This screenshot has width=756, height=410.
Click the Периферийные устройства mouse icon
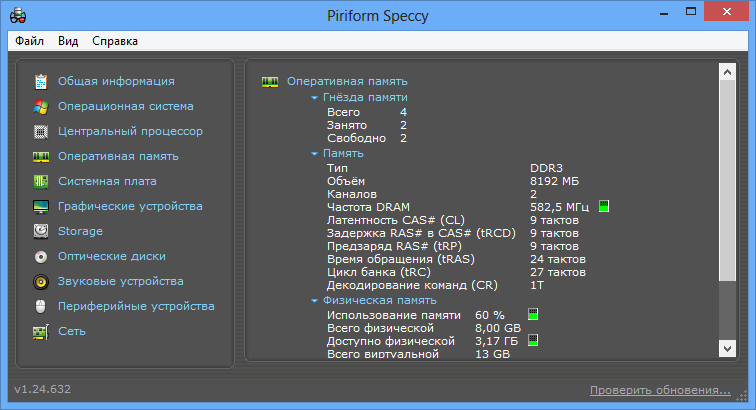point(41,307)
